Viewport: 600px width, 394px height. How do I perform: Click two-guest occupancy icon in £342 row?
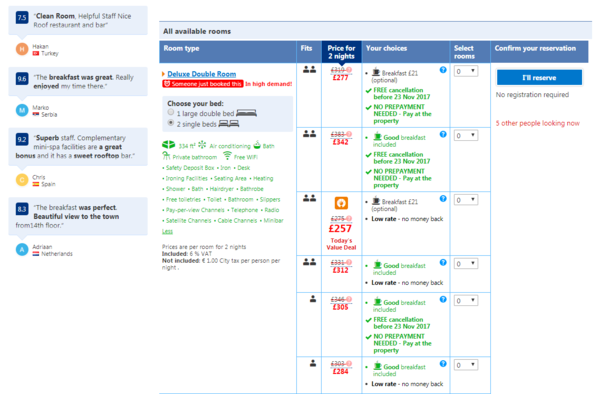click(309, 134)
